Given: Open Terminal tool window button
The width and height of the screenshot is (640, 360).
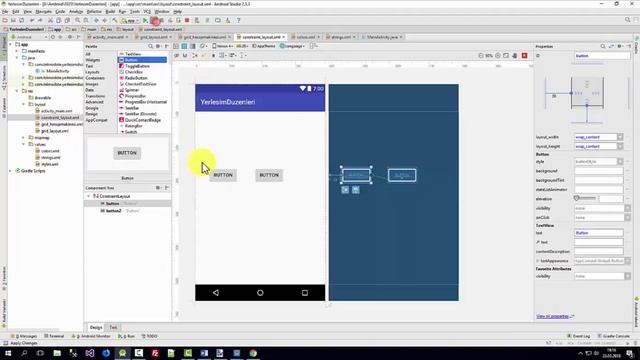Looking at the screenshot, I should pos(54,336).
